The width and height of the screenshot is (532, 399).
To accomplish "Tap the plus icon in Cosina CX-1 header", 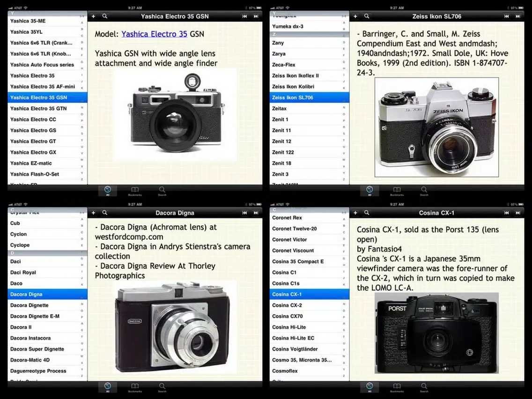I will 355,213.
